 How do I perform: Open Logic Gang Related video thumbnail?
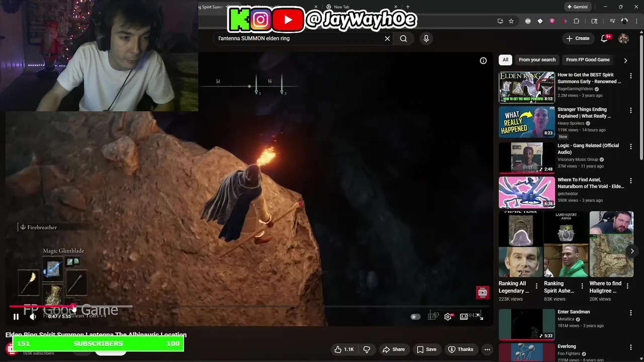coord(526,157)
